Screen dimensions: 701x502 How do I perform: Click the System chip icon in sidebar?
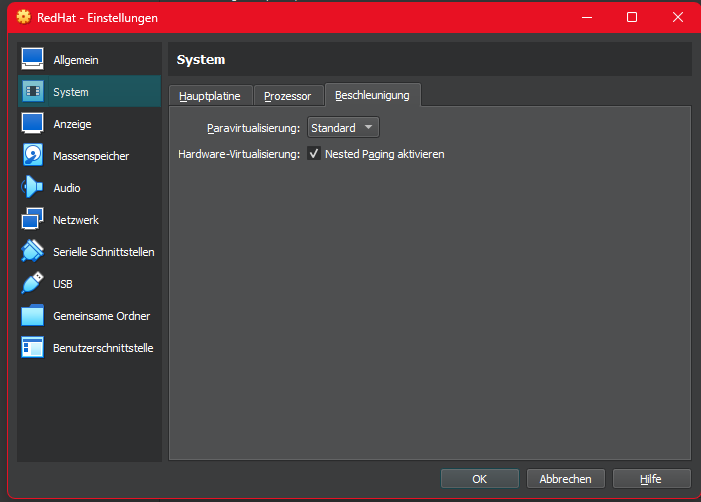[x=33, y=91]
